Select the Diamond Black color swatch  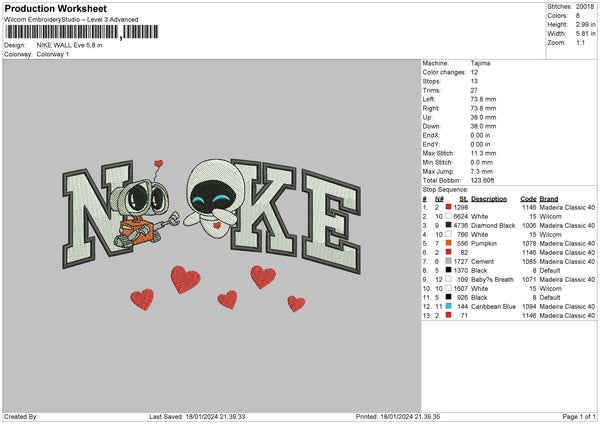click(x=448, y=225)
